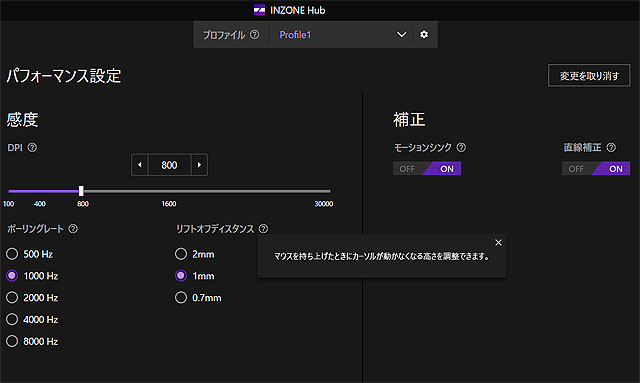Click the help icon next to プロファイル
The image size is (640, 383).
(255, 35)
